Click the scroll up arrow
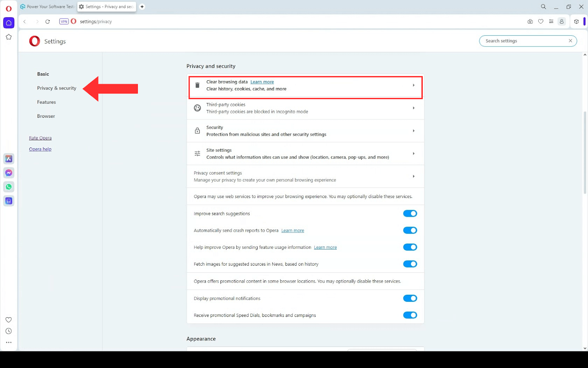Image resolution: width=588 pixels, height=368 pixels. [585, 55]
